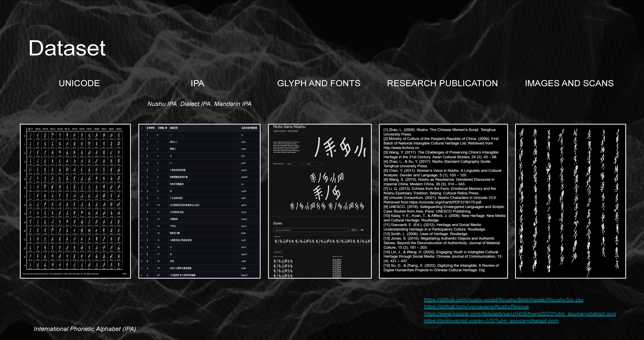Click the 'Styles' label in font image
Viewport: 644px width, 340px height.
tap(277, 223)
